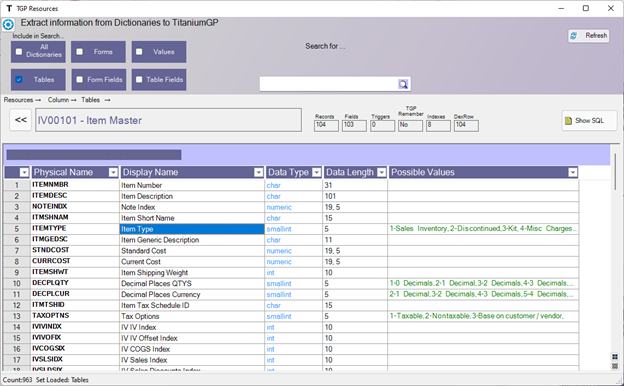
Task: Click the T app icon in the title bar
Action: click(x=9, y=8)
